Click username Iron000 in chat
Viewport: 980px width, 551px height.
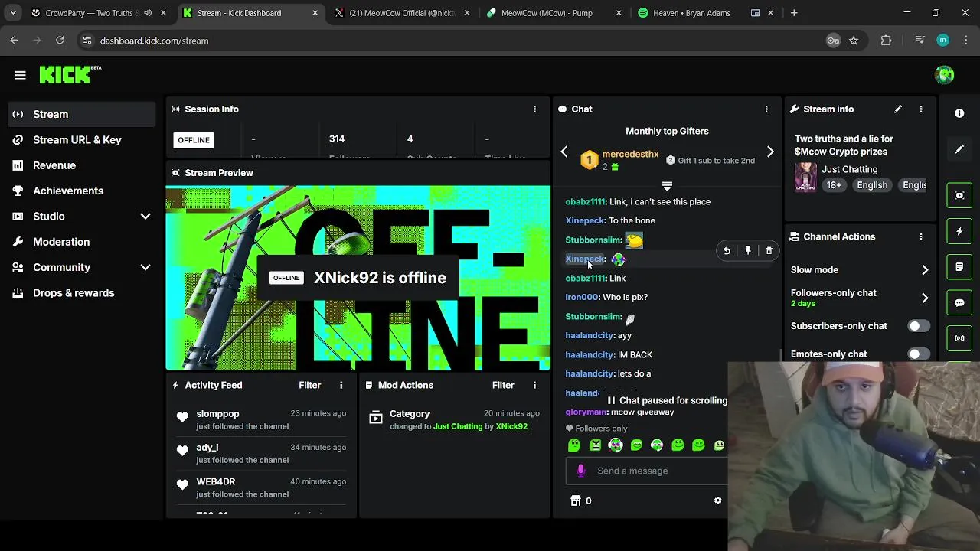(x=582, y=297)
